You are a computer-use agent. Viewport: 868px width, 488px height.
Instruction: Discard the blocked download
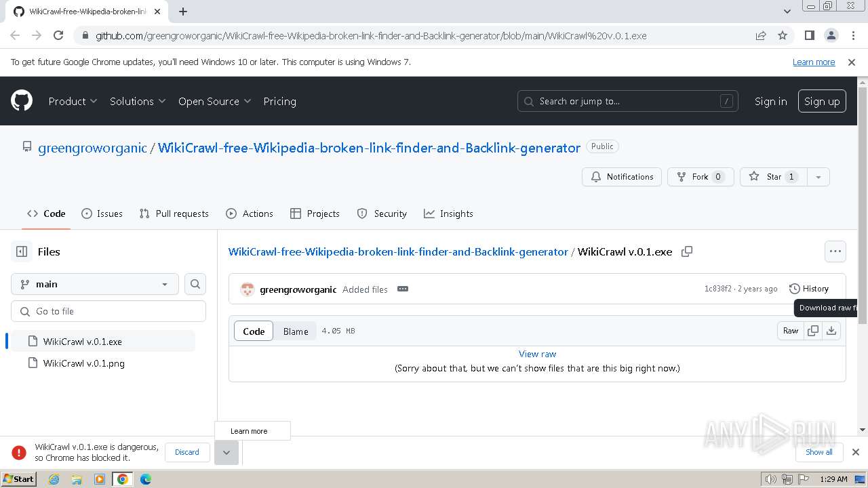[187, 452]
